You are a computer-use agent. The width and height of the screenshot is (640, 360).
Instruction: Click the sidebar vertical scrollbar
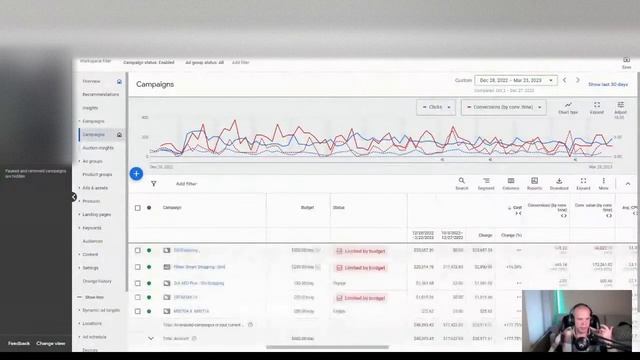pos(127,182)
